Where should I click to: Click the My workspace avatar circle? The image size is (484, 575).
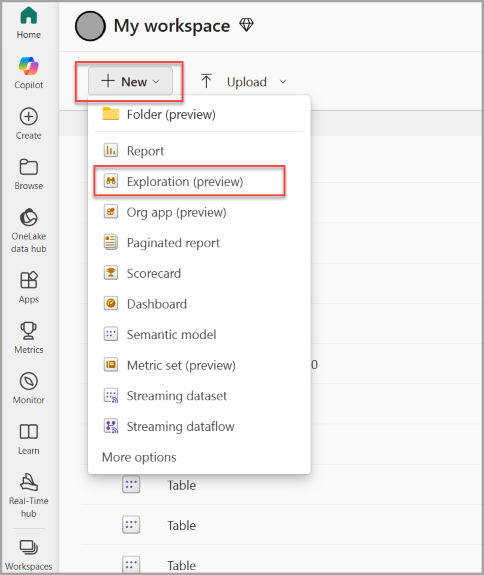(x=90, y=26)
